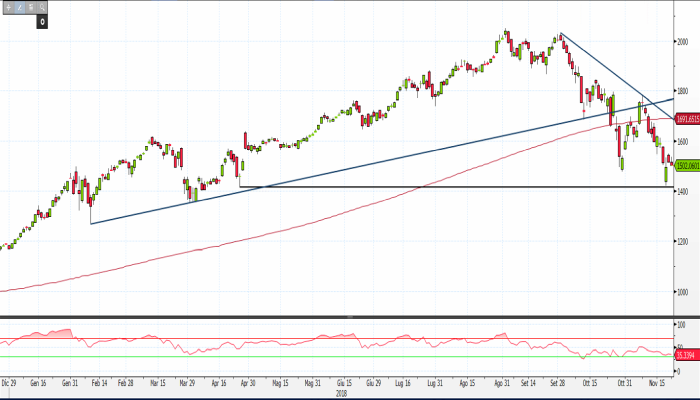Image resolution: width=700 pixels, height=400 pixels.
Task: Click the green oversold line in RSI panel
Action: tap(300, 357)
